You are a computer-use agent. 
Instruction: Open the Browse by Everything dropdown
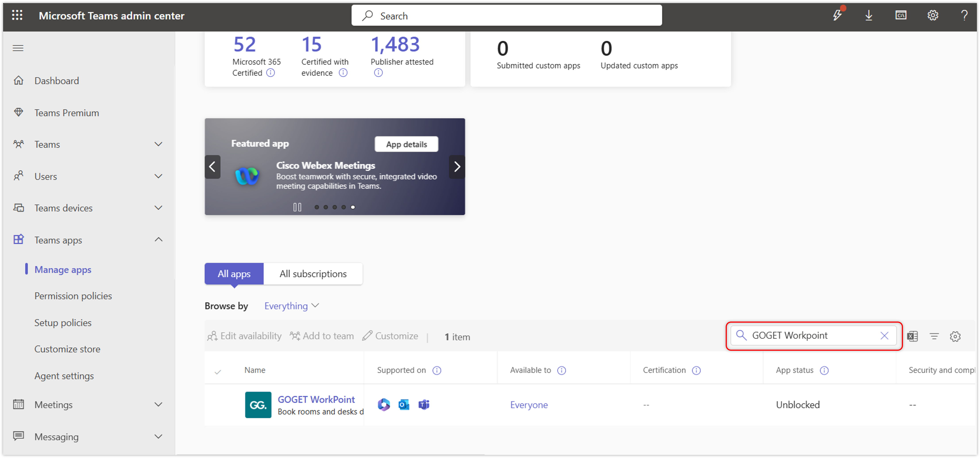[x=291, y=306]
